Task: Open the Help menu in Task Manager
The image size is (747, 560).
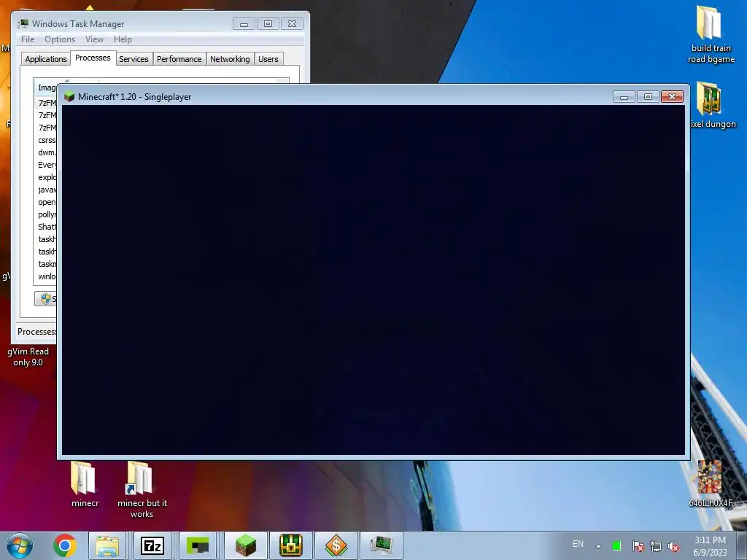Action: [123, 39]
